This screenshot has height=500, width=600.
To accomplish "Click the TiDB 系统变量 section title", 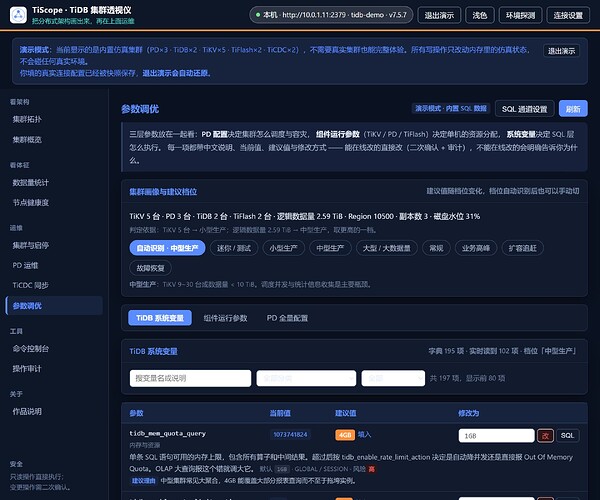I will click(153, 351).
